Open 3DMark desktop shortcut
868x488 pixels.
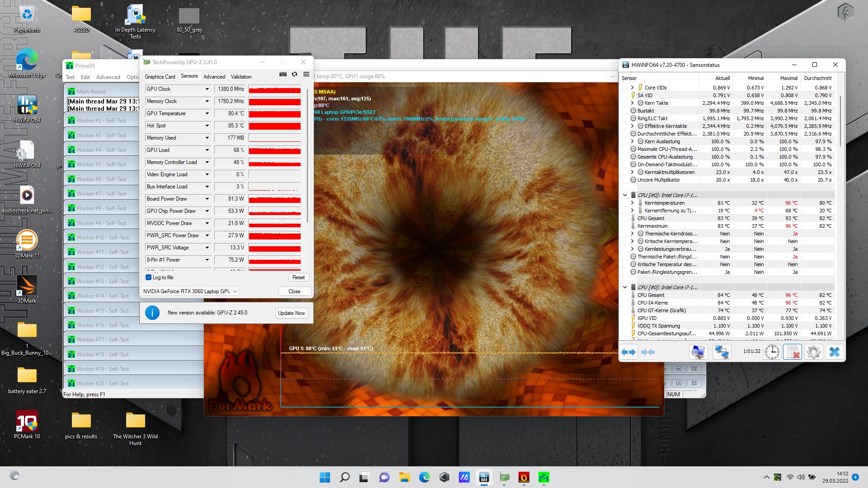27,289
